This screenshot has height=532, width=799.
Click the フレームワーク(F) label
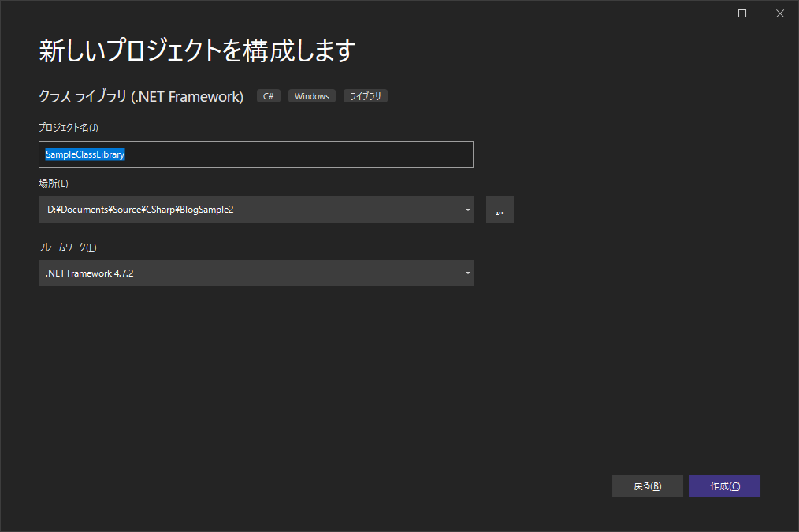pos(68,247)
